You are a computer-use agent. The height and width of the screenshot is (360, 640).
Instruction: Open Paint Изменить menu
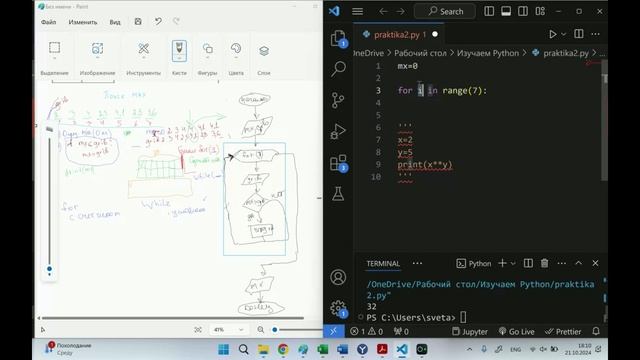(x=83, y=22)
